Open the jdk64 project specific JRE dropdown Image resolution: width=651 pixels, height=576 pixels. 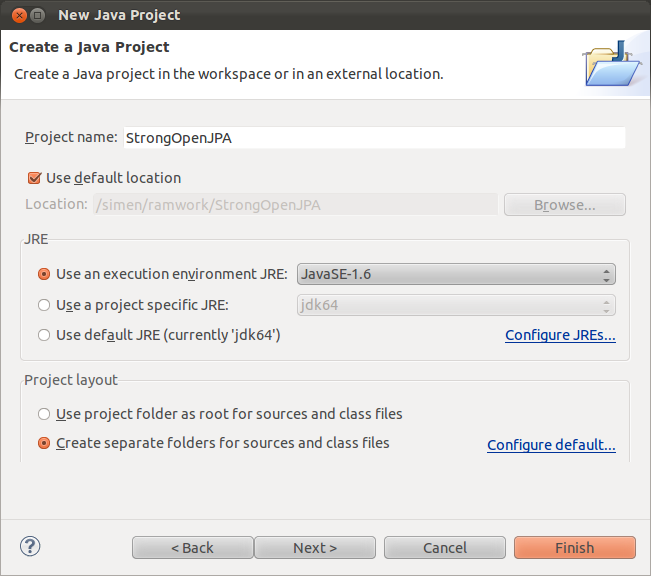click(x=456, y=305)
